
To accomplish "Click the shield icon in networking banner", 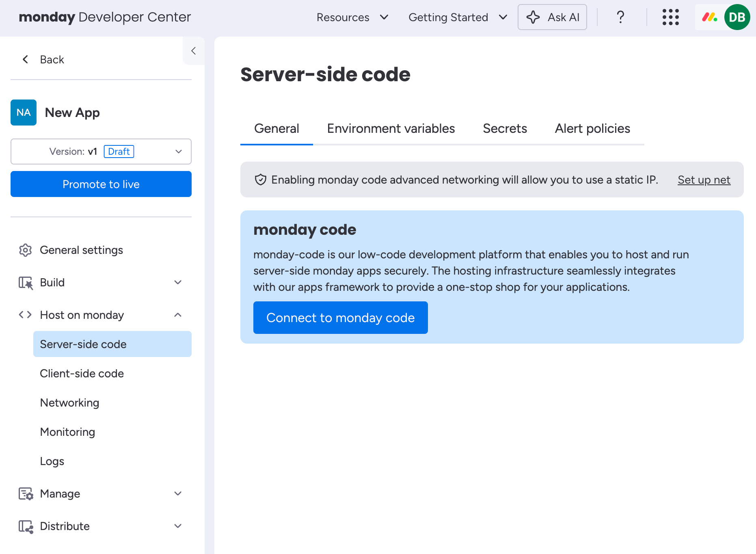I will tap(260, 180).
